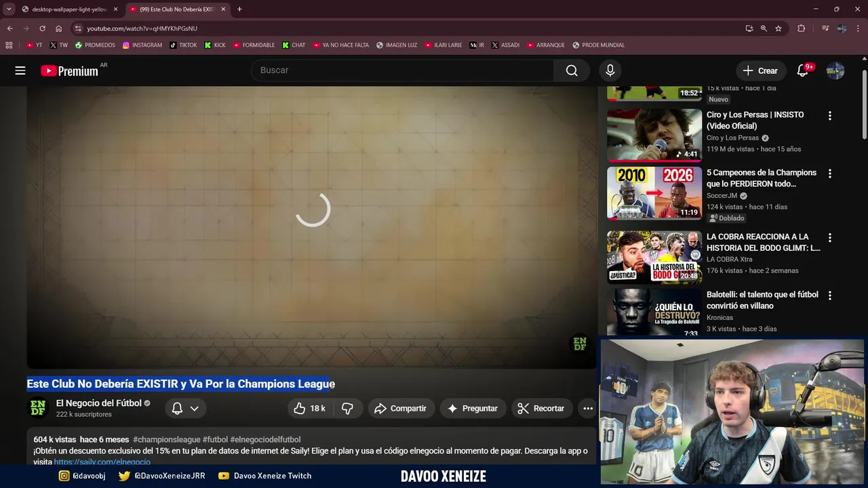Open the account avatar menu
The width and height of the screenshot is (868, 488).
click(835, 70)
